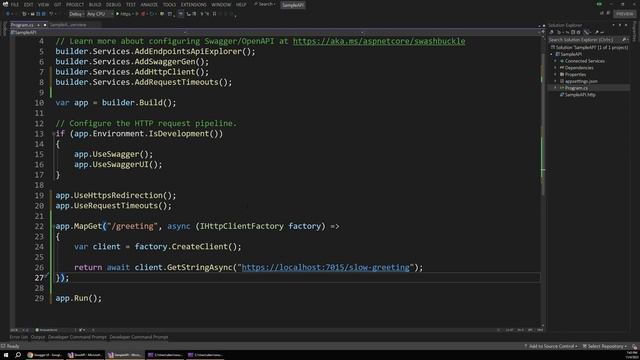This screenshot has width=640, height=360.
Task: Expand the appsettings.json node
Action: pos(555,81)
